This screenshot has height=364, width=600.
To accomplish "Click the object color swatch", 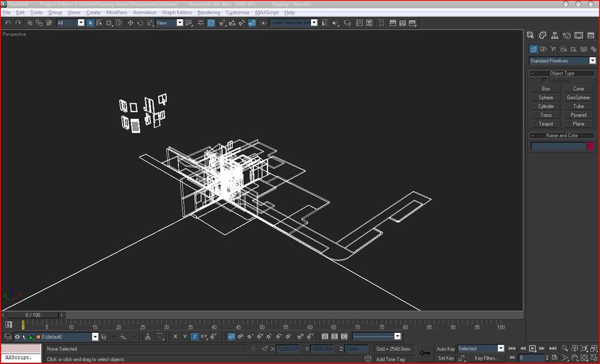I will 590,146.
